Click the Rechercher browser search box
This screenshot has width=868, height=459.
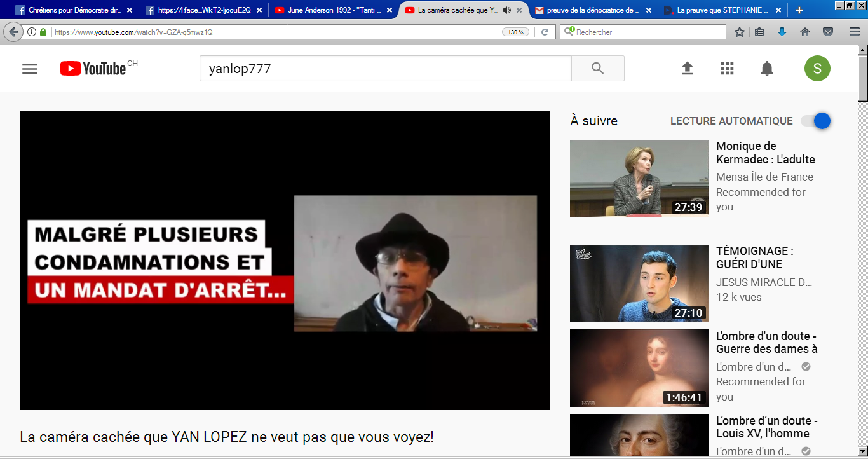click(x=643, y=32)
